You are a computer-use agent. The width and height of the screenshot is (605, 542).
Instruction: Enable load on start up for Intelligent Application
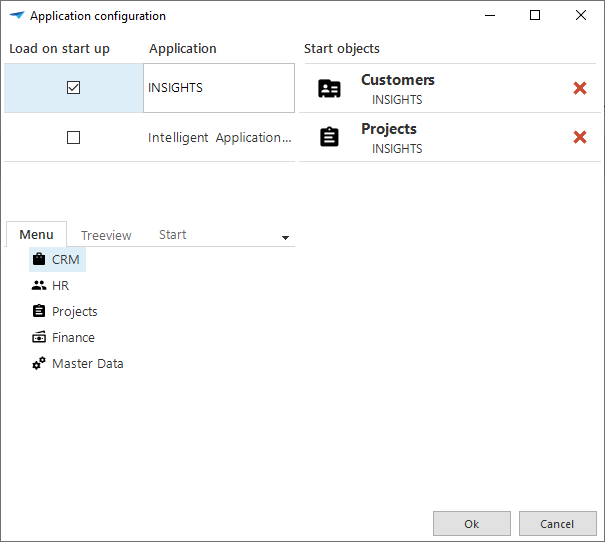[x=73, y=138]
